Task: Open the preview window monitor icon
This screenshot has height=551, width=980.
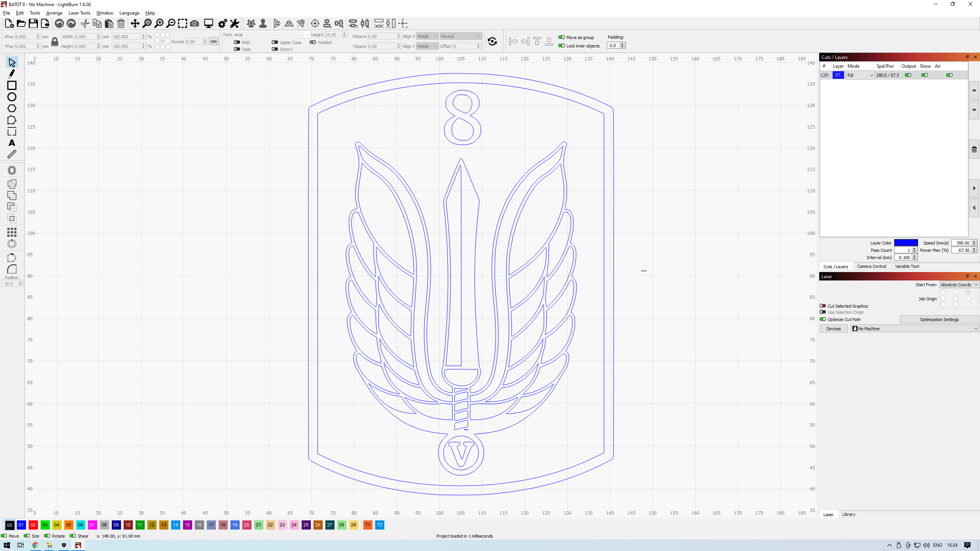Action: click(x=209, y=24)
